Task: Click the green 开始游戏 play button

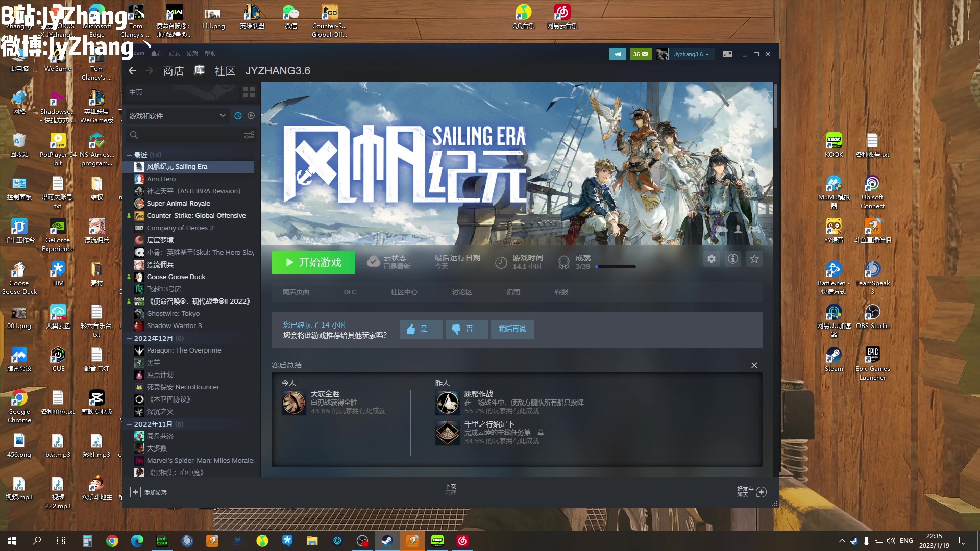Action: tap(313, 262)
